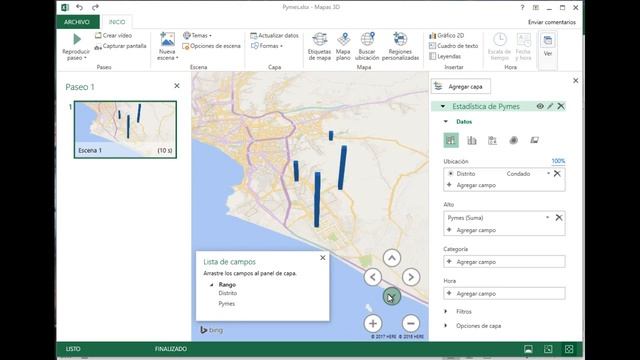Add field under Hora
This screenshot has width=640, height=360.
point(504,293)
